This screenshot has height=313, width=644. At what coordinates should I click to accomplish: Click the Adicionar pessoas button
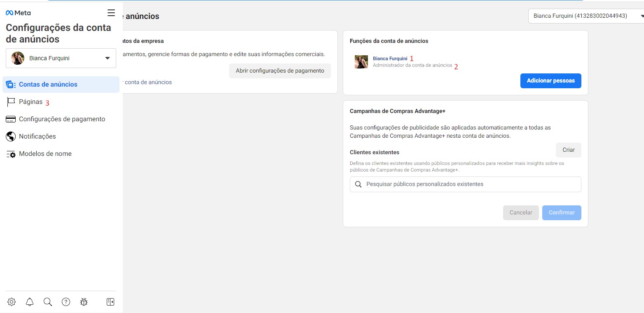550,81
